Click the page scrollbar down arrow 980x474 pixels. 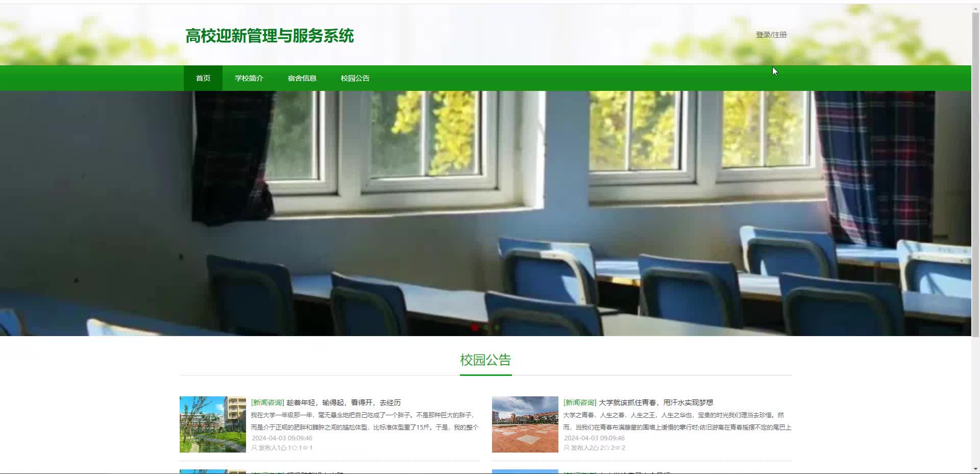click(x=975, y=469)
